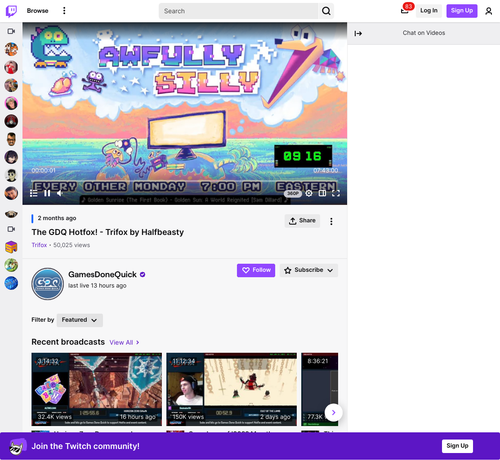Open the notifications inbox with red badge
500x460 pixels.
click(405, 10)
